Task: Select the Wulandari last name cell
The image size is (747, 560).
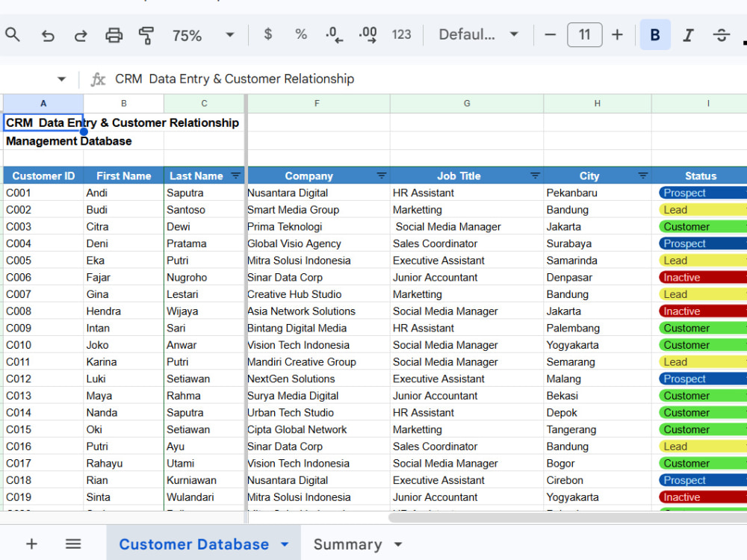Action: pyautogui.click(x=204, y=497)
